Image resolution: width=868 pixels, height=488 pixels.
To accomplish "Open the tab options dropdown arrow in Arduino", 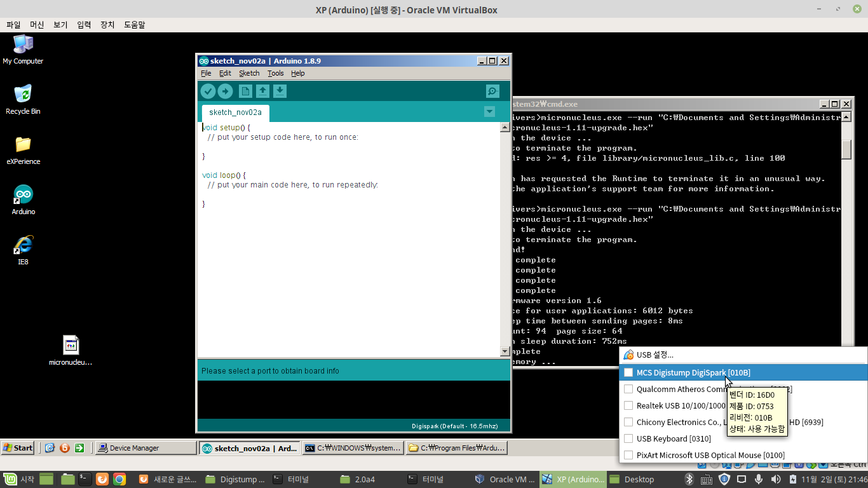I will (x=489, y=112).
